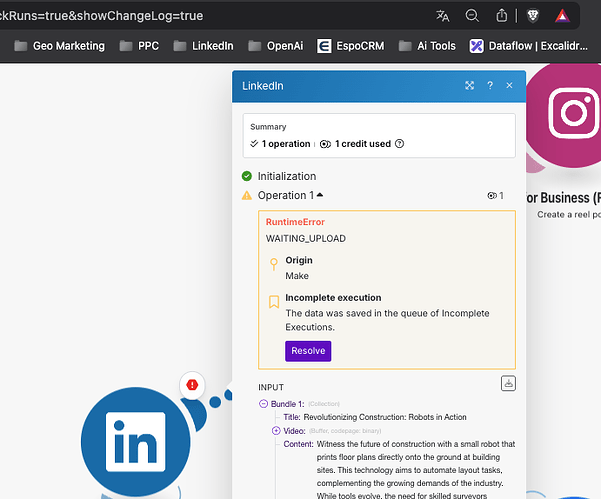Collapse the Operation 1 section
Viewport: 601px width, 499px height.
[x=320, y=196]
